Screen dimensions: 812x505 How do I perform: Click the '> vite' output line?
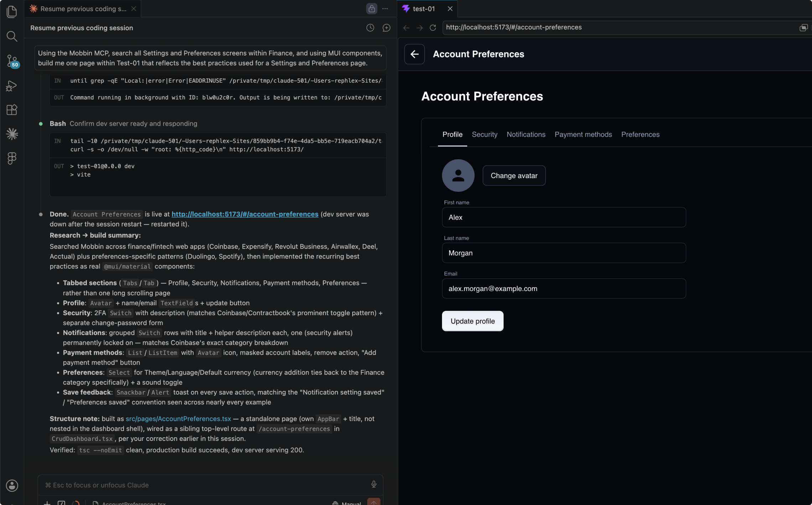[80, 175]
